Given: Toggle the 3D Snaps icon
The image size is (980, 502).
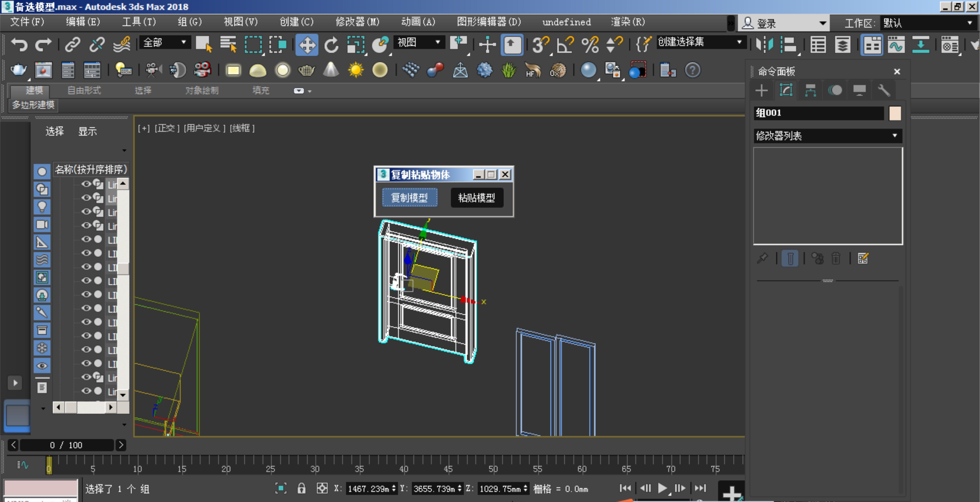Looking at the screenshot, I should click(x=541, y=45).
